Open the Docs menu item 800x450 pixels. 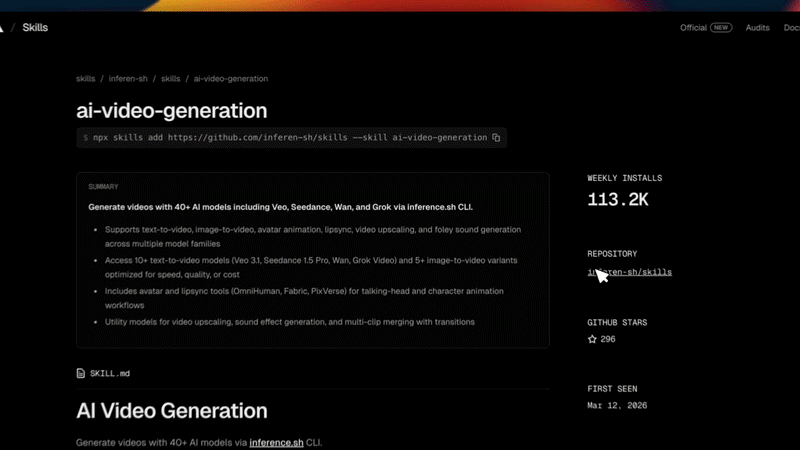(792, 28)
